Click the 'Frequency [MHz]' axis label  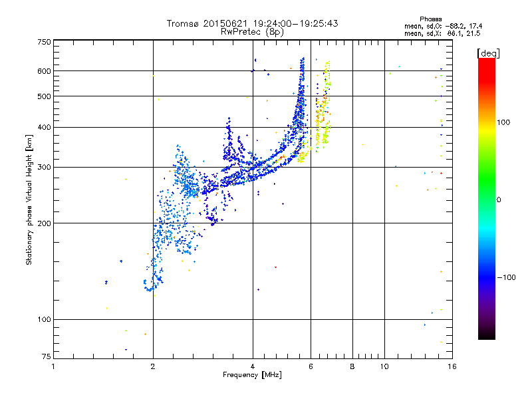[252, 375]
